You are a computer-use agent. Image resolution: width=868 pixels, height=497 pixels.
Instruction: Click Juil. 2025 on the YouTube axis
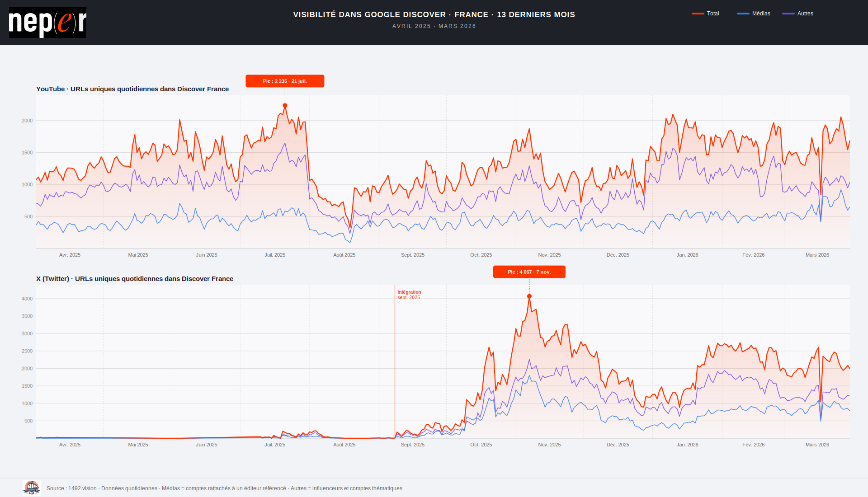(275, 255)
